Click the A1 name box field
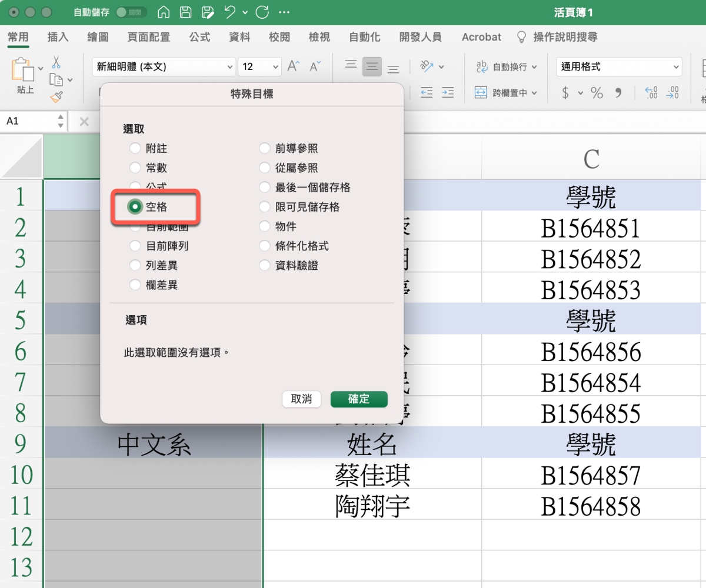 pyautogui.click(x=28, y=121)
